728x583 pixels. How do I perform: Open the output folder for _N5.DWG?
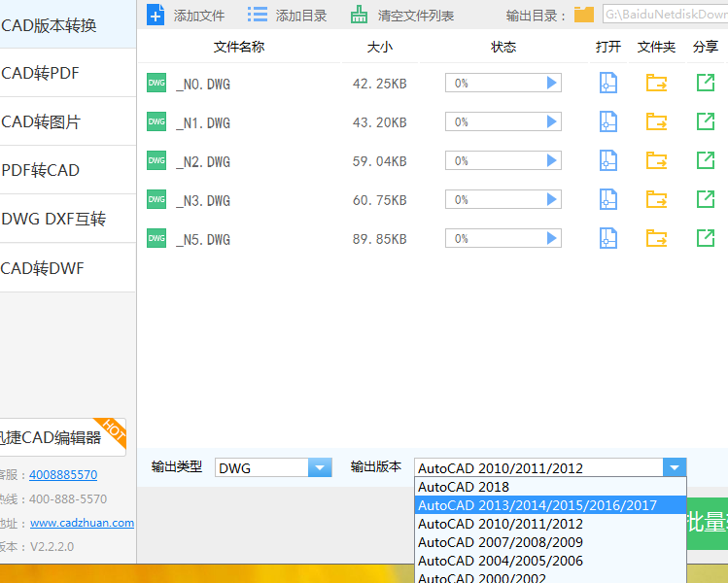click(x=656, y=239)
